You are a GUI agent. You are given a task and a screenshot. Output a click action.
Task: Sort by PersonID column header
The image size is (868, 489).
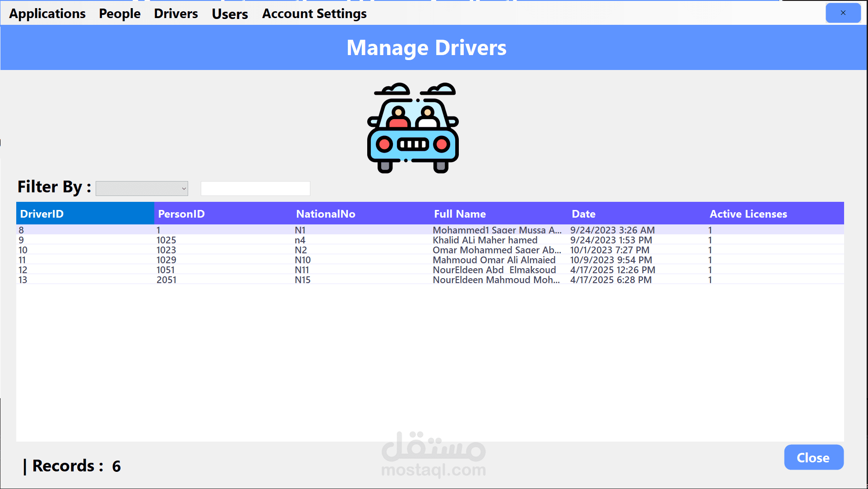(x=181, y=214)
